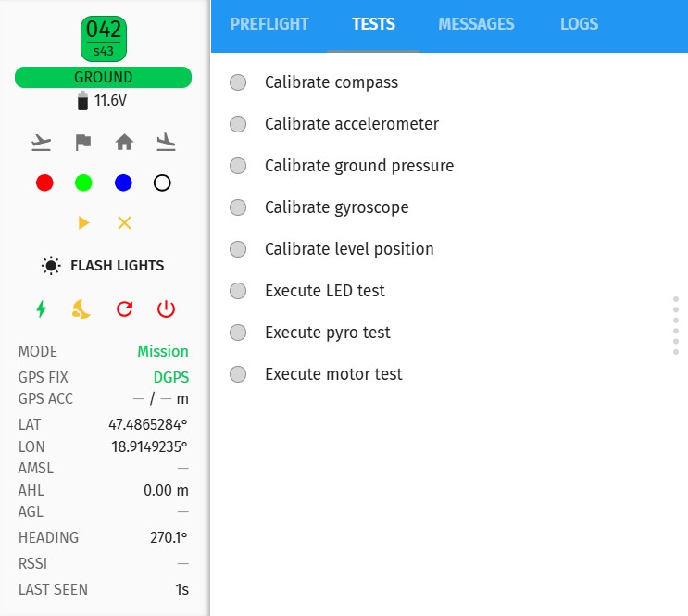Select the Execute LED test radio indicator
Viewport: 688px width, 616px height.
(238, 291)
